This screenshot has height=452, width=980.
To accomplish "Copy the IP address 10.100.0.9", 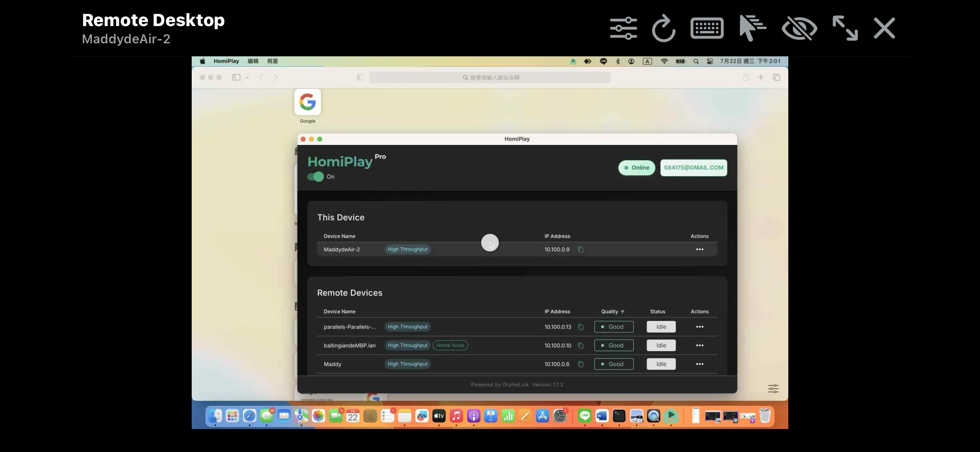I will (x=580, y=250).
